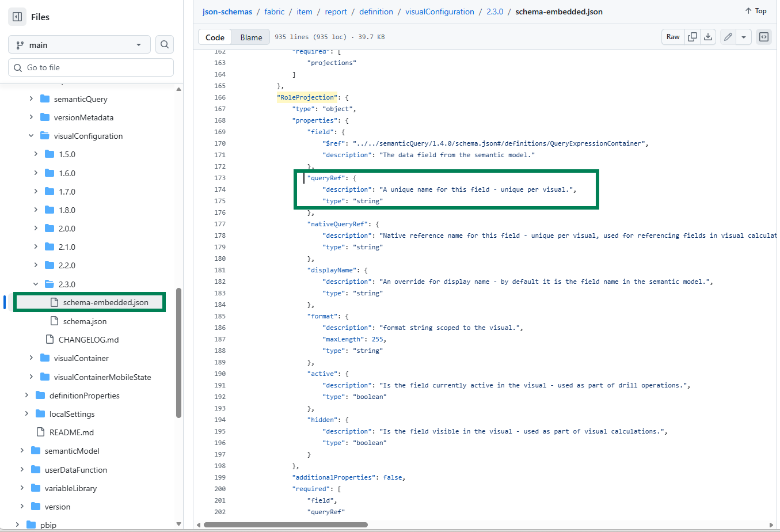Open the json-schemas breadcrumb link
780x532 pixels.
click(x=227, y=12)
